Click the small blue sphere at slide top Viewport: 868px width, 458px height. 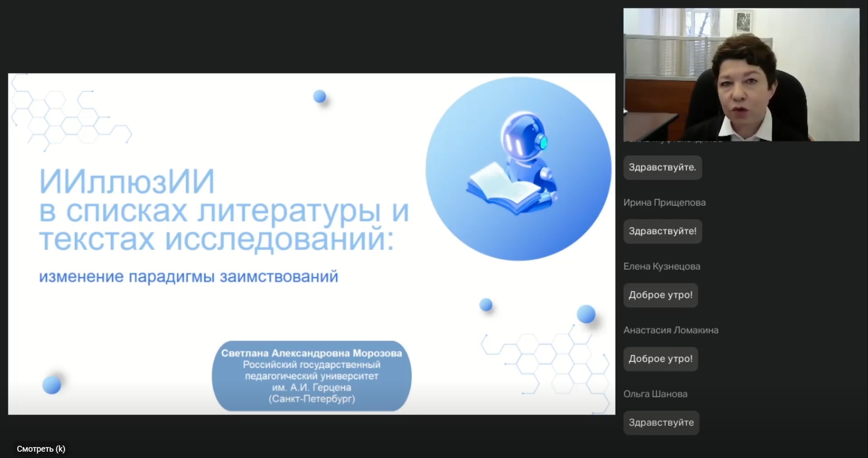point(320,96)
